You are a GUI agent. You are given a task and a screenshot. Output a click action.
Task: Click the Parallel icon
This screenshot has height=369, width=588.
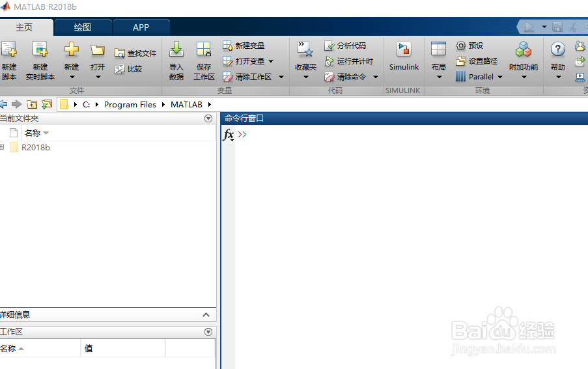pos(460,77)
